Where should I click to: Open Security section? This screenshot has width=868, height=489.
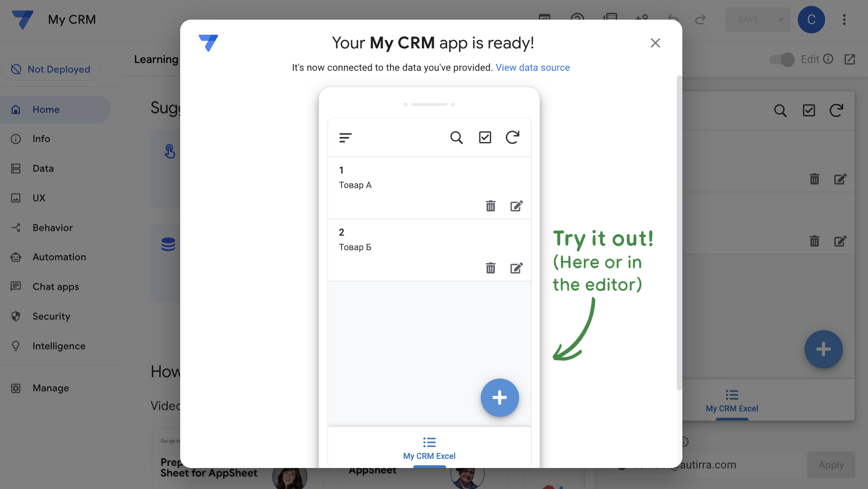point(55,316)
